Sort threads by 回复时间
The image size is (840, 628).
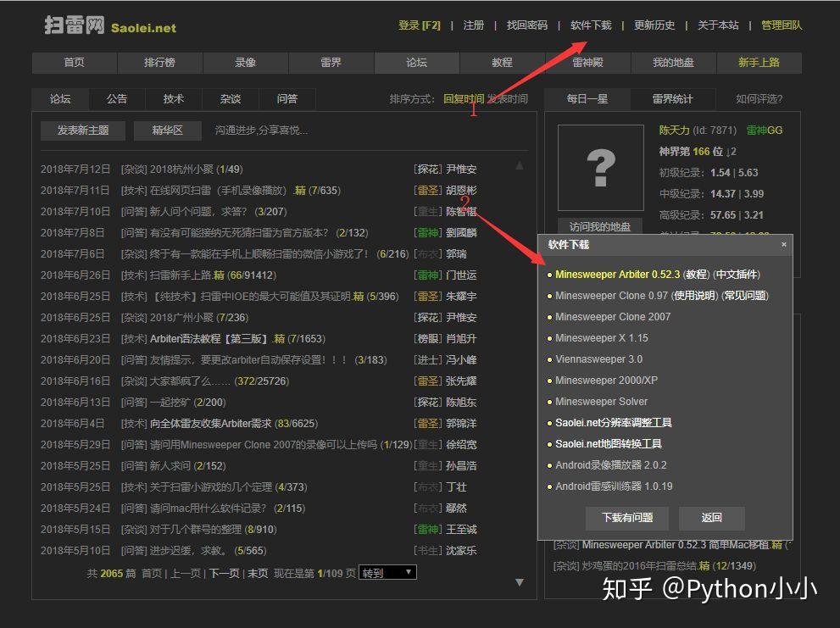click(x=464, y=99)
